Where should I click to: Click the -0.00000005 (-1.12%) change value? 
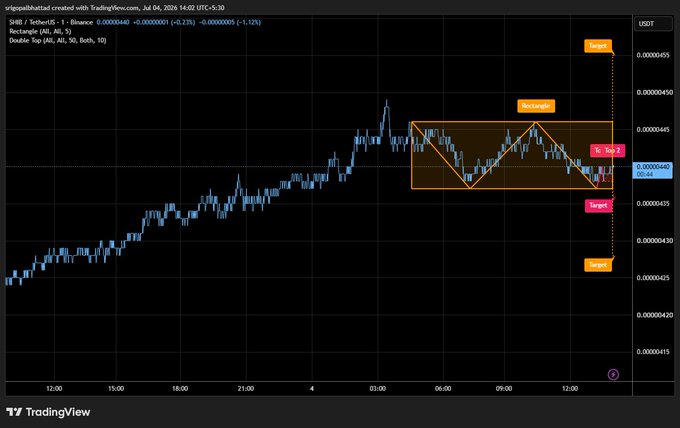click(x=230, y=22)
